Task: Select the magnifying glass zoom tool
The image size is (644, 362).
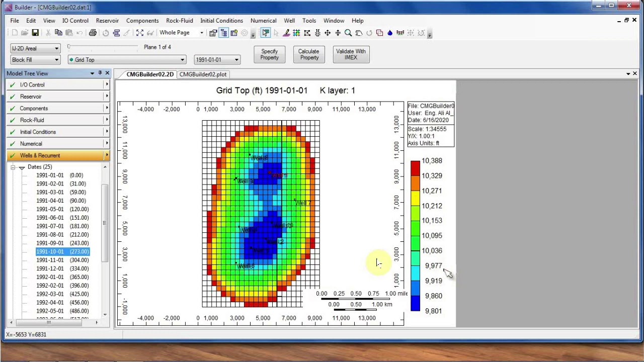Action: pyautogui.click(x=348, y=33)
